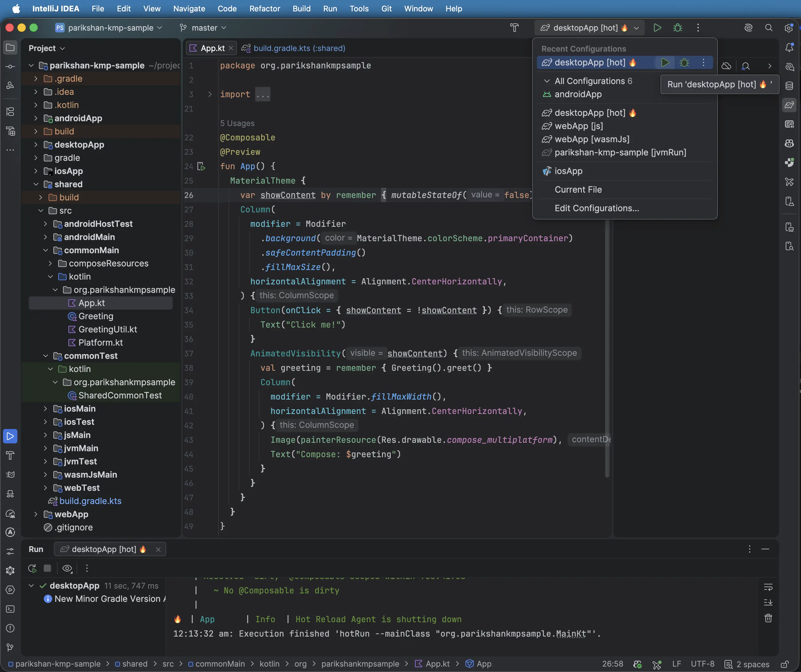Image resolution: width=801 pixels, height=672 pixels.
Task: Collapse desktopApp node in Run results tree
Action: [31, 586]
